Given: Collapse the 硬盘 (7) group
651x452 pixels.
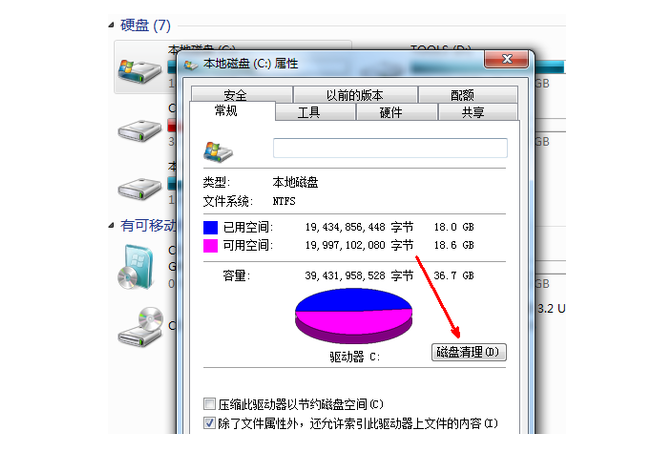Looking at the screenshot, I should point(111,25).
